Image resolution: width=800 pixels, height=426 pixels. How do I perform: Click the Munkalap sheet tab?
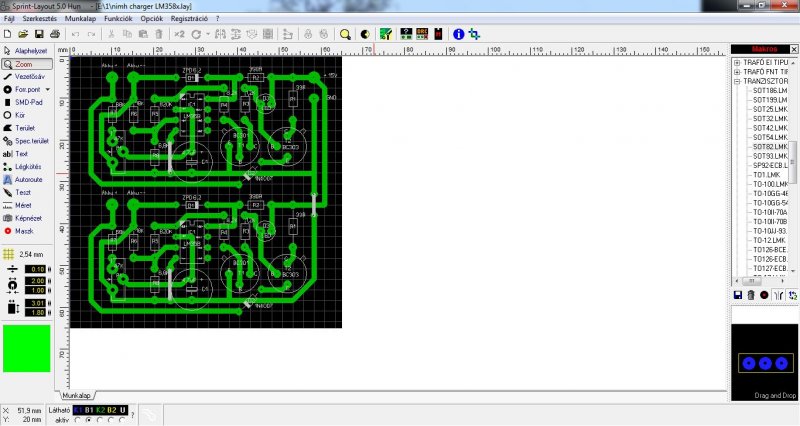[77, 395]
